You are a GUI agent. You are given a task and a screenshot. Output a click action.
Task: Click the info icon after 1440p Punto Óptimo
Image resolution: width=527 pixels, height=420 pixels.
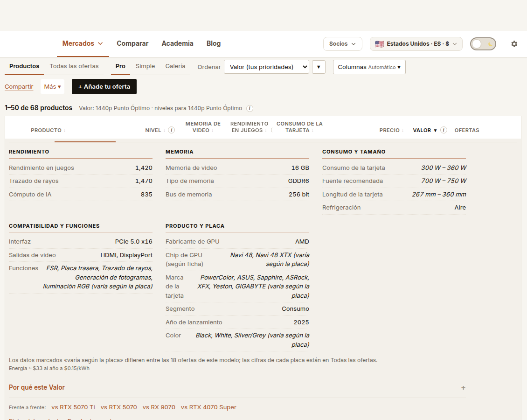tap(250, 108)
